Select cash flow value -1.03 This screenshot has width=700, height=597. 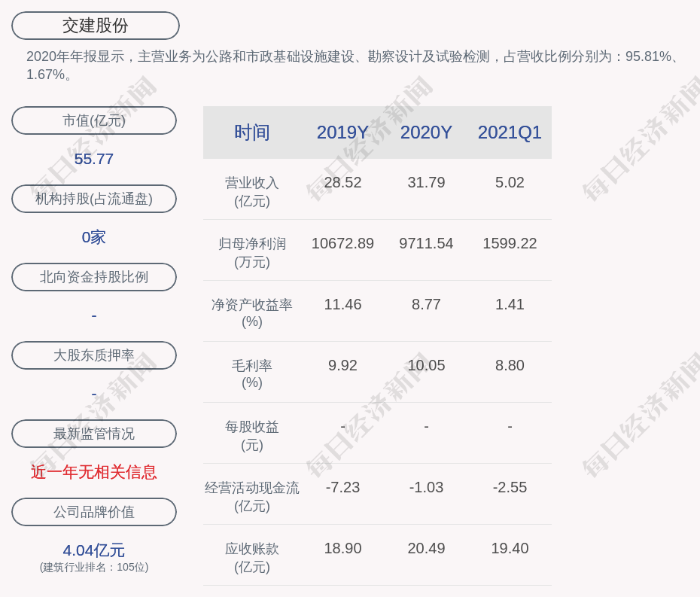pos(426,487)
